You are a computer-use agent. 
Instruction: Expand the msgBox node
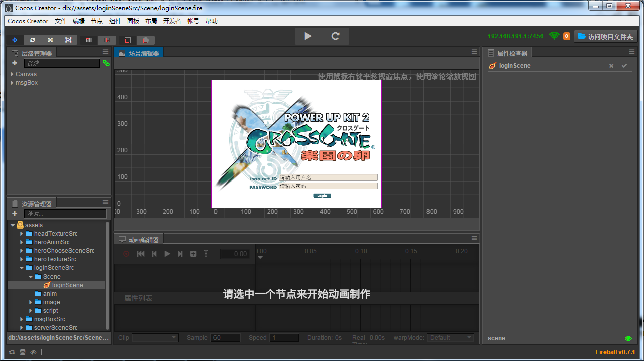point(12,83)
